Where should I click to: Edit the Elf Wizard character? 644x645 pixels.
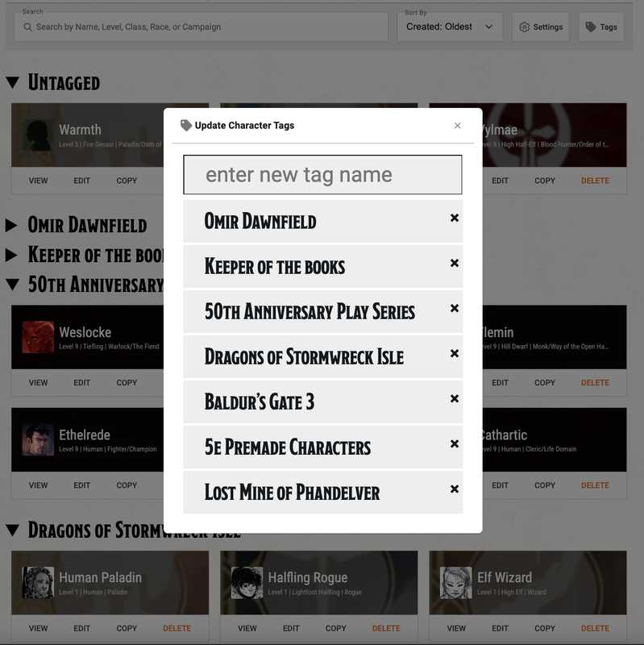click(x=500, y=629)
